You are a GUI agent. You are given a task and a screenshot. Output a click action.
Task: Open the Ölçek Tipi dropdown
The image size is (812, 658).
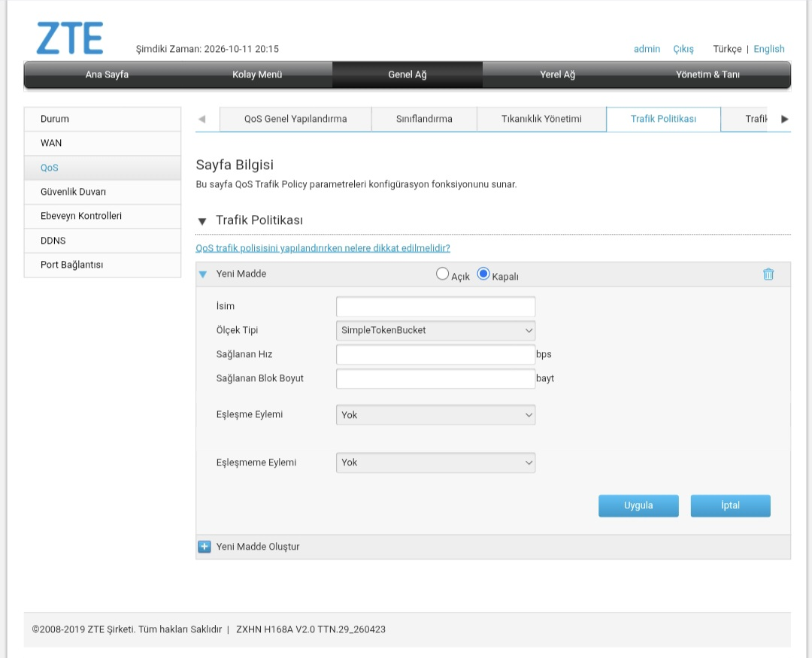click(435, 331)
